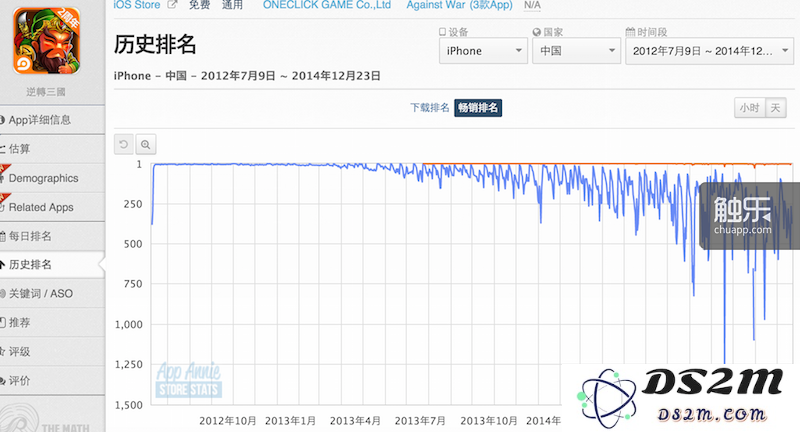Viewport: 800px width, 432px height.
Task: Open 评价 in sidebar
Action: click(52, 380)
